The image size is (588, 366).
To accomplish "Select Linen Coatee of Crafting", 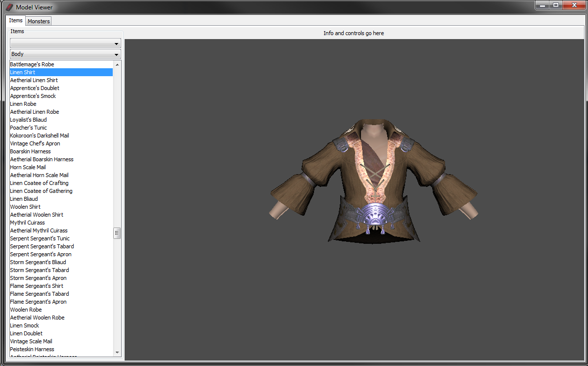I will pos(61,183).
